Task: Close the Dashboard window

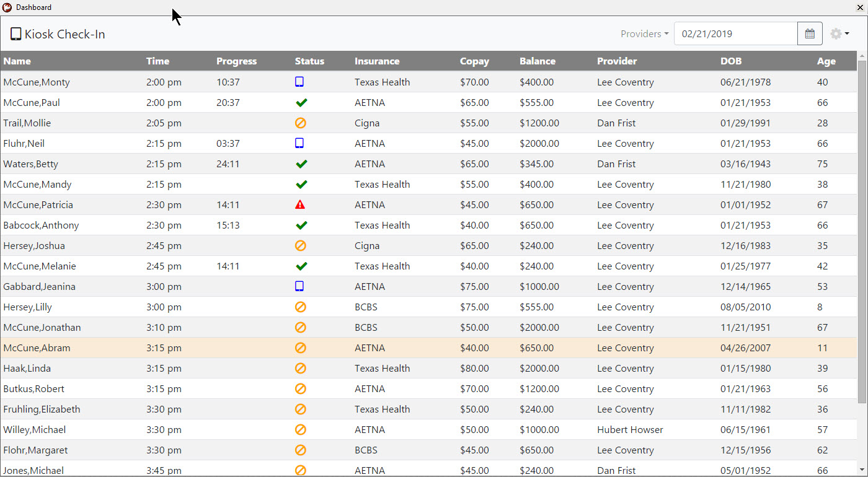Action: click(x=860, y=7)
